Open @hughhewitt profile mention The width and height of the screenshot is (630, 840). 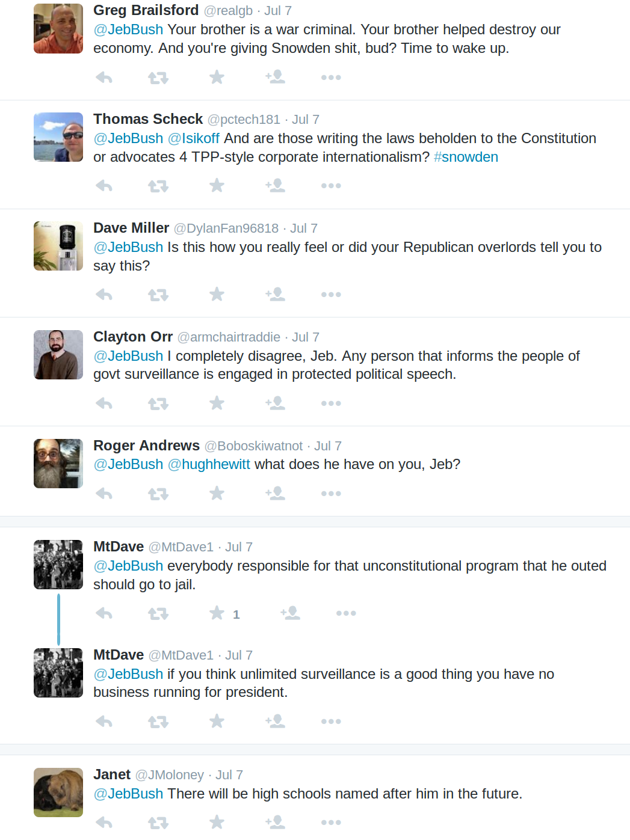point(208,464)
